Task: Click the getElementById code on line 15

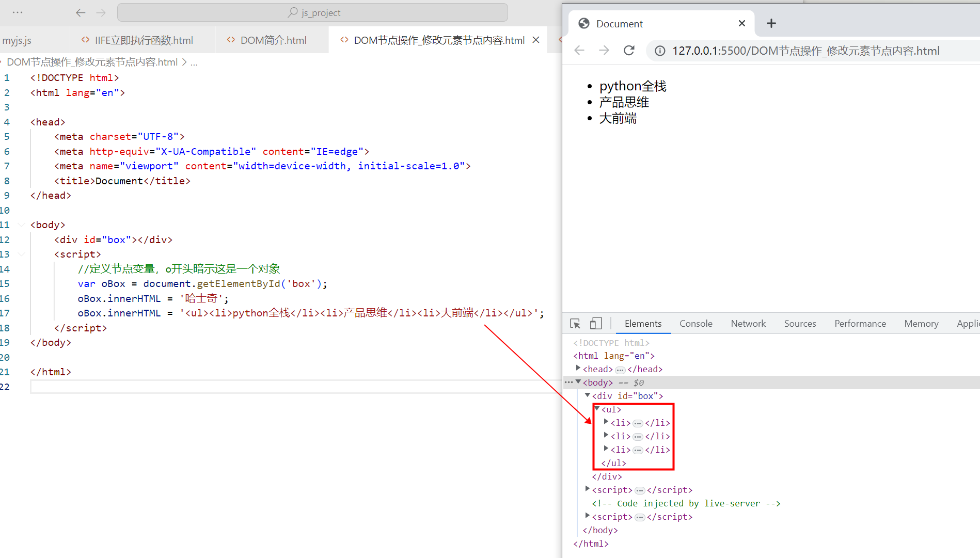Action: (239, 284)
